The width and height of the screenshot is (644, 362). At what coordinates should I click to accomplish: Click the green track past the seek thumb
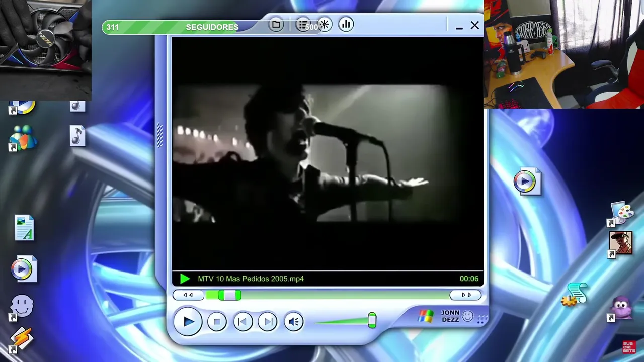tap(345, 295)
